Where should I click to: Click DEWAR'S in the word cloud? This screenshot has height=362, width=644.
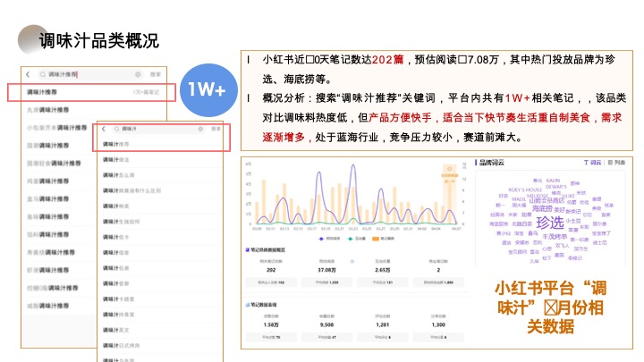coord(556,187)
